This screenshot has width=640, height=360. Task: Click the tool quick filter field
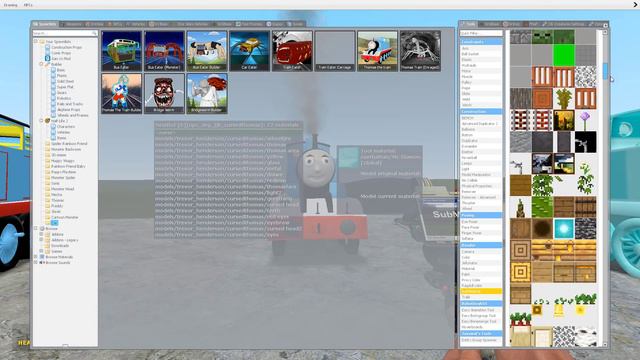click(481, 33)
